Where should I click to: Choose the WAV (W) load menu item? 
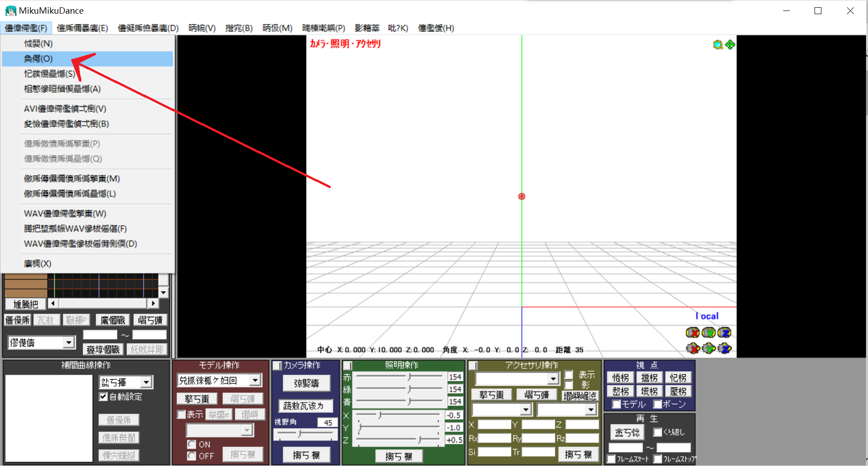(88, 214)
